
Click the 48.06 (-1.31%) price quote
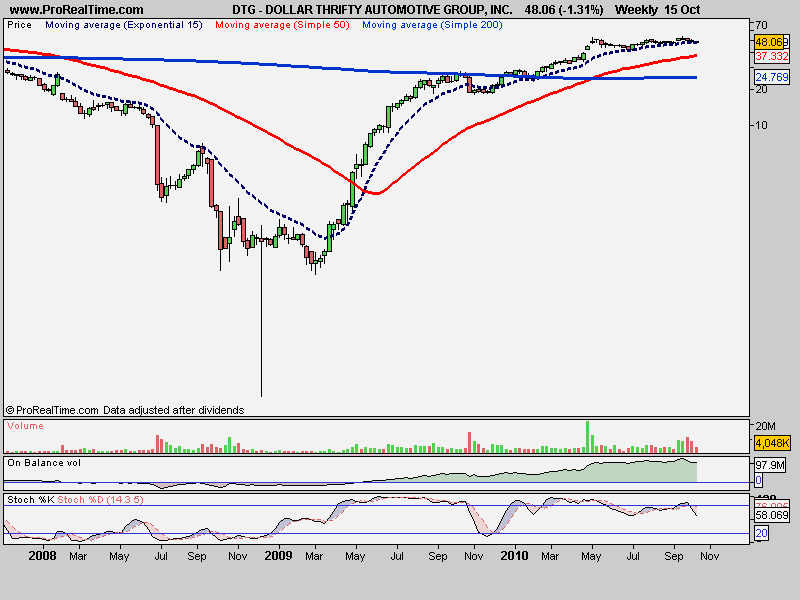click(x=564, y=10)
